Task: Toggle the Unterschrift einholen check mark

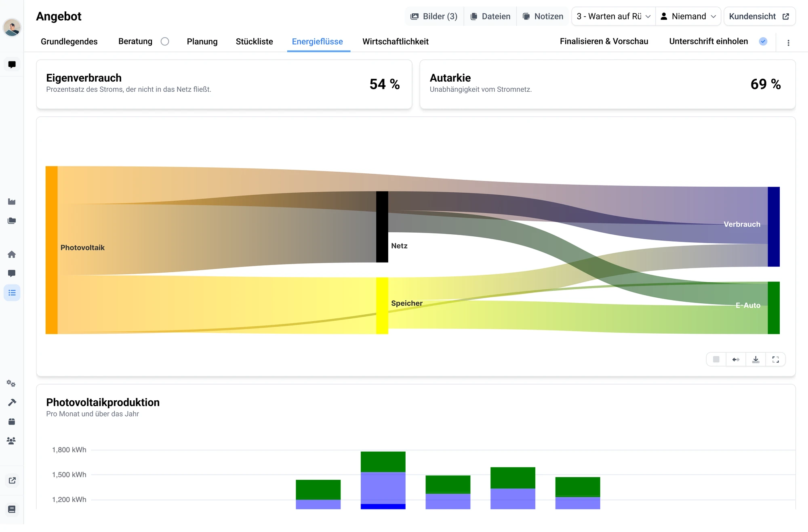Action: (763, 41)
